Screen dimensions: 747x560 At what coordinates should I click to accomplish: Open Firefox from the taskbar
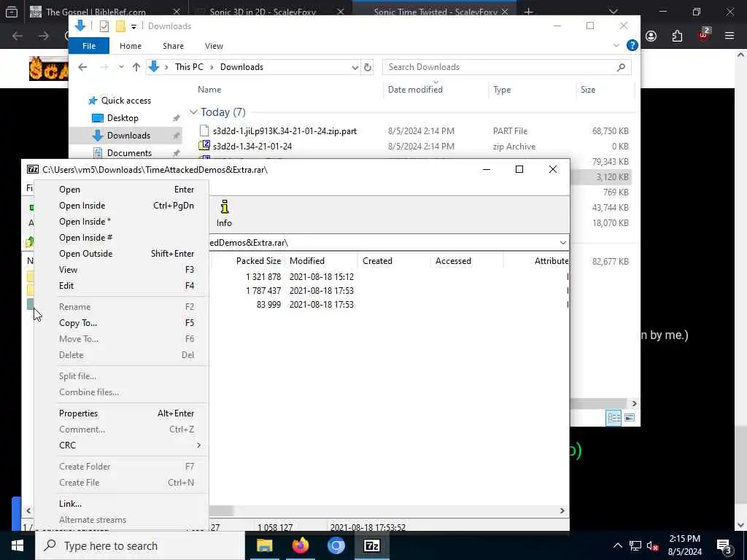pos(300,545)
